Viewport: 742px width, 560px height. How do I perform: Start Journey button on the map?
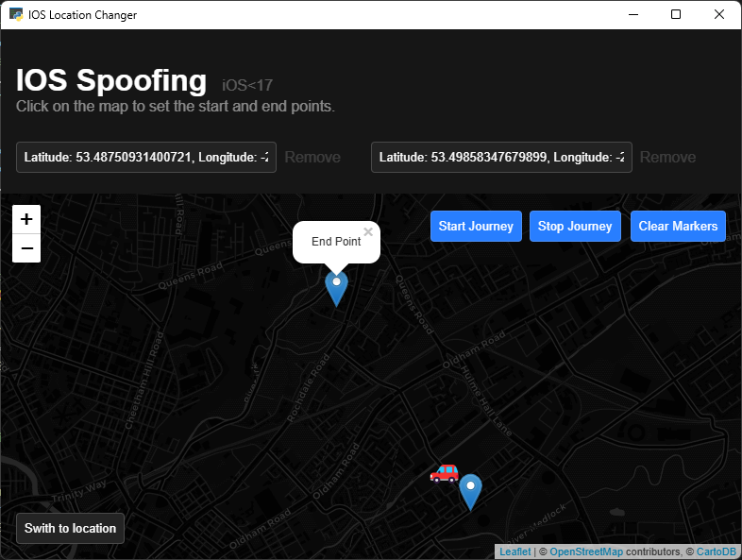point(476,227)
